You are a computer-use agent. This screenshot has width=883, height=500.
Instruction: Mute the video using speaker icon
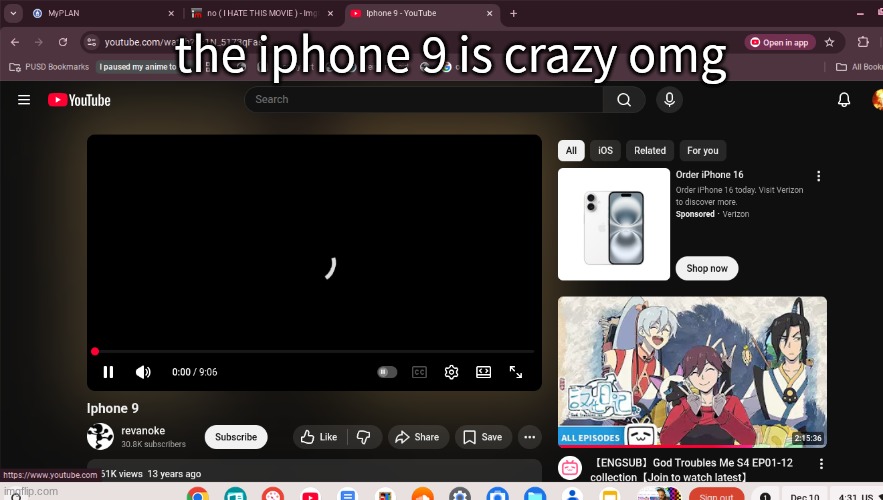pyautogui.click(x=143, y=372)
